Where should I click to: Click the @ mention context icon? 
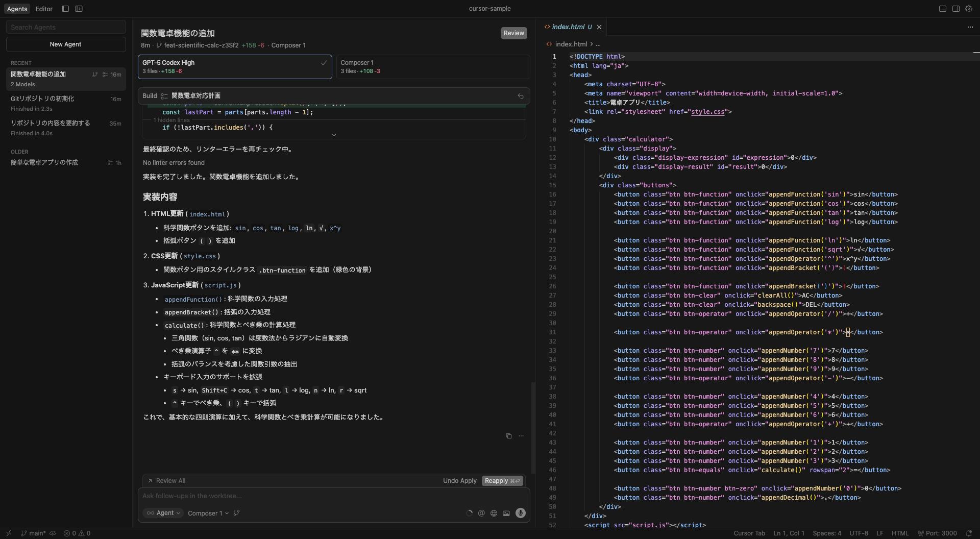(x=481, y=513)
